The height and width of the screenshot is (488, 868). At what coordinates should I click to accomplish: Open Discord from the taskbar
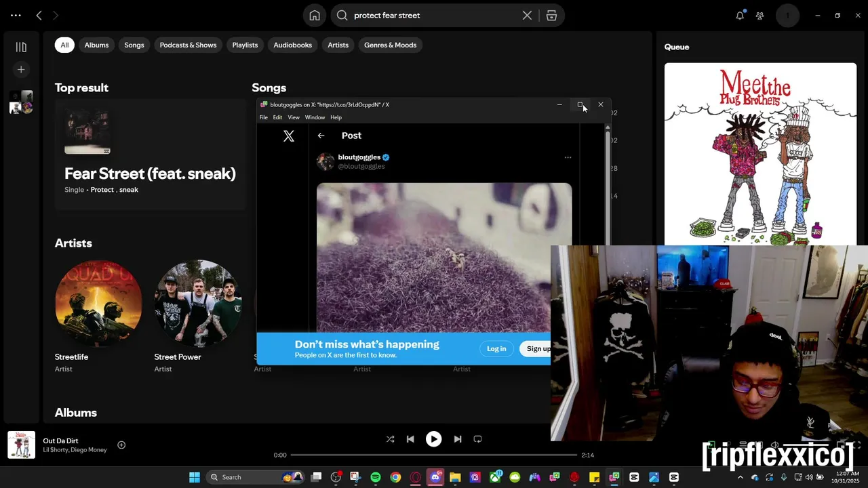435,477
